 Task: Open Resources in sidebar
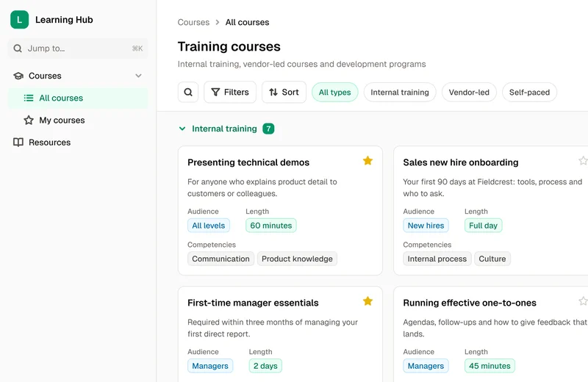click(x=78, y=143)
